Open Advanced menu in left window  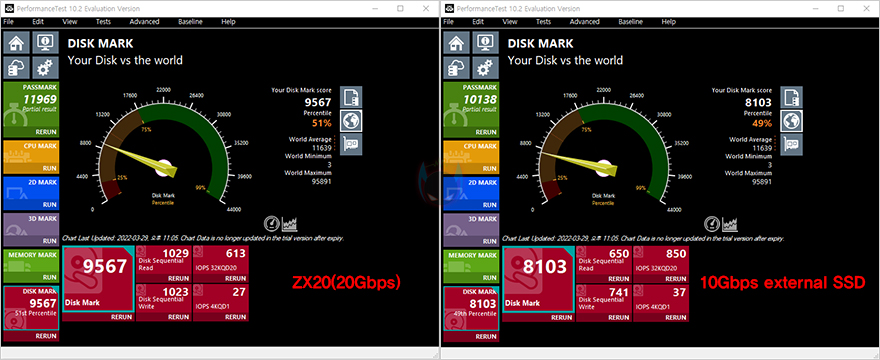144,22
